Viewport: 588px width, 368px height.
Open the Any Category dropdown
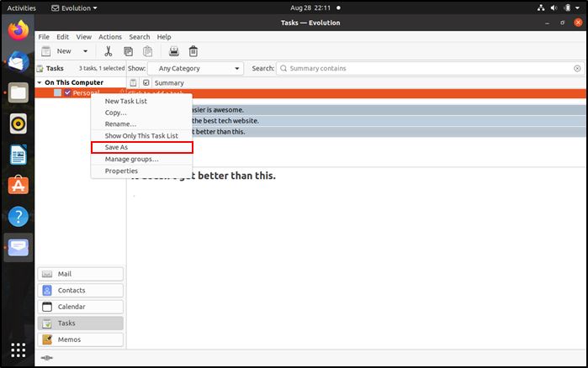click(195, 69)
